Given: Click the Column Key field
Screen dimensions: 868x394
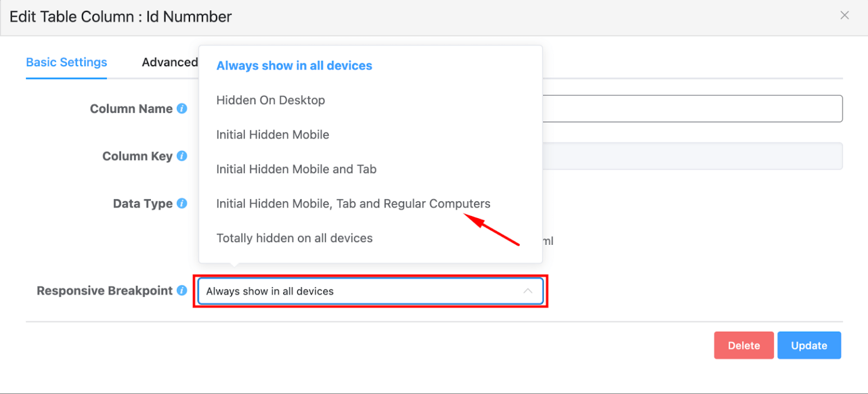Looking at the screenshot, I should tap(678, 156).
